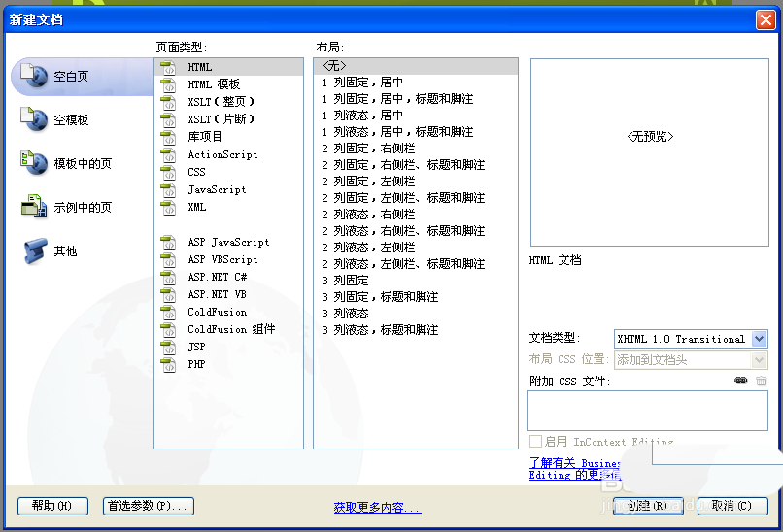Image resolution: width=783 pixels, height=532 pixels.
Task: Click the XSLT（整页）file icon
Action: coord(168,102)
